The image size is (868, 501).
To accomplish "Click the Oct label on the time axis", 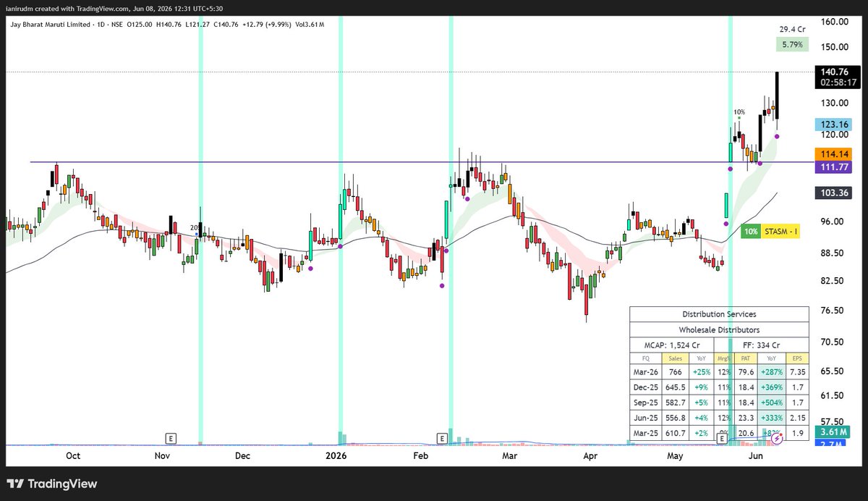I will (x=73, y=456).
